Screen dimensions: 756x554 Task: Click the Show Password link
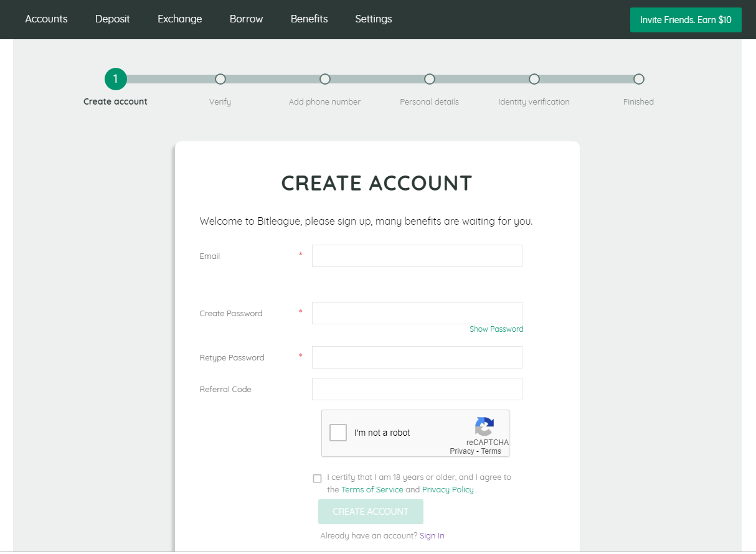coord(496,329)
